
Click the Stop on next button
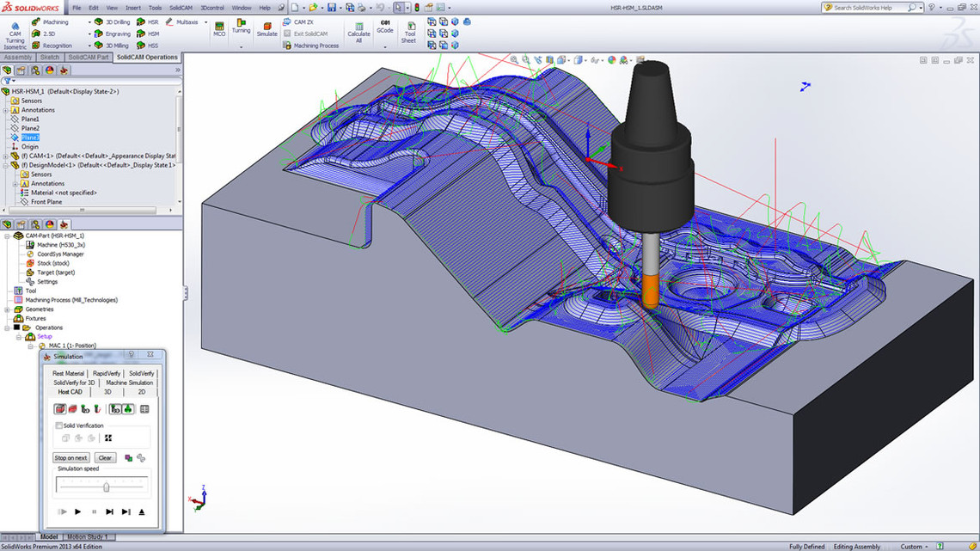click(x=70, y=457)
